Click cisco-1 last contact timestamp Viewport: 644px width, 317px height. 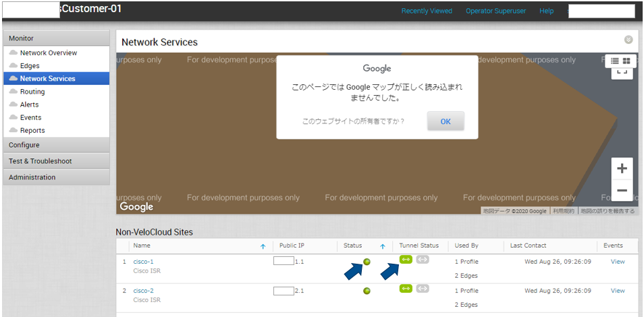point(558,262)
